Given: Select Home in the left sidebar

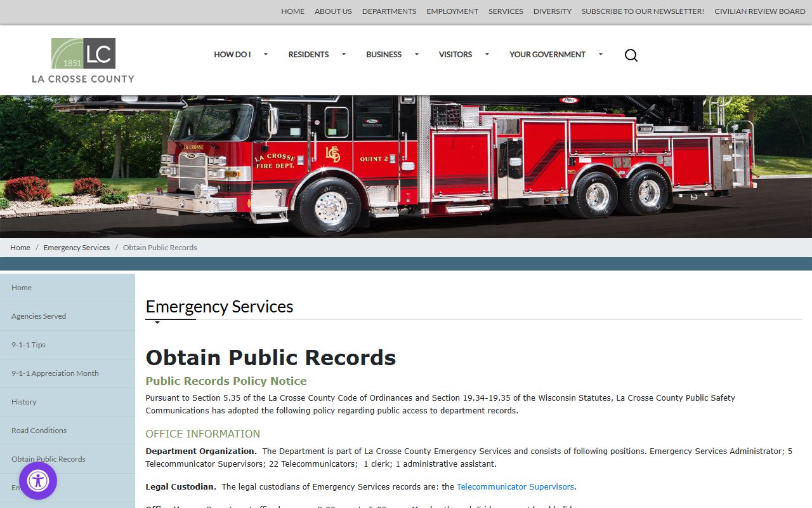Looking at the screenshot, I should [x=67, y=288].
